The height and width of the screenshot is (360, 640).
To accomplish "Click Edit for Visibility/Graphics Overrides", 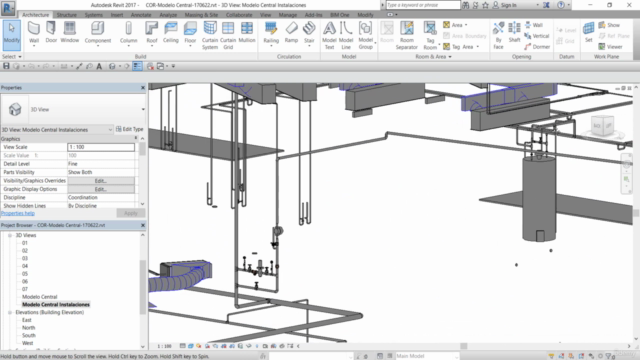I will (x=101, y=181).
